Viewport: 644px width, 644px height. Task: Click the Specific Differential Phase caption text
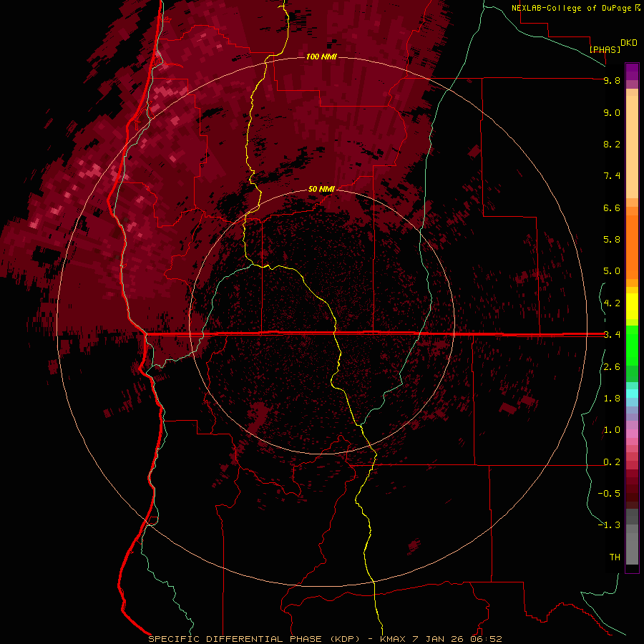[x=325, y=639]
